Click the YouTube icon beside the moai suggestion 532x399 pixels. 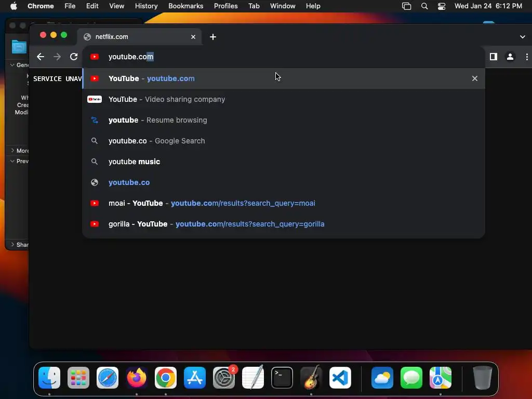(95, 203)
